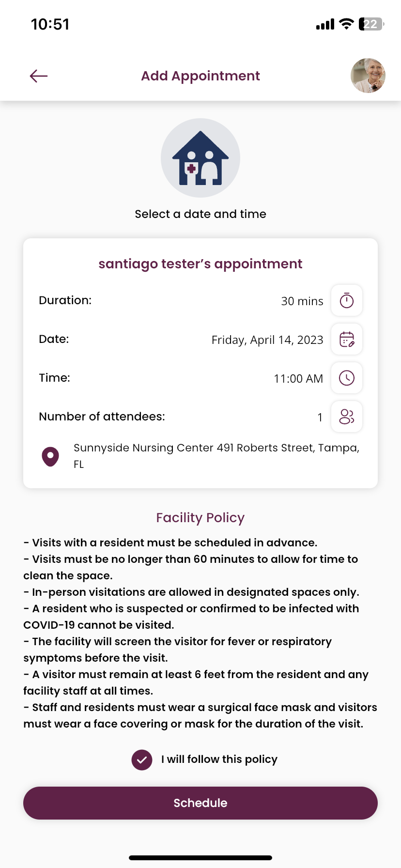This screenshot has height=868, width=401.
Task: Tap the Facility Policy heading
Action: click(200, 518)
